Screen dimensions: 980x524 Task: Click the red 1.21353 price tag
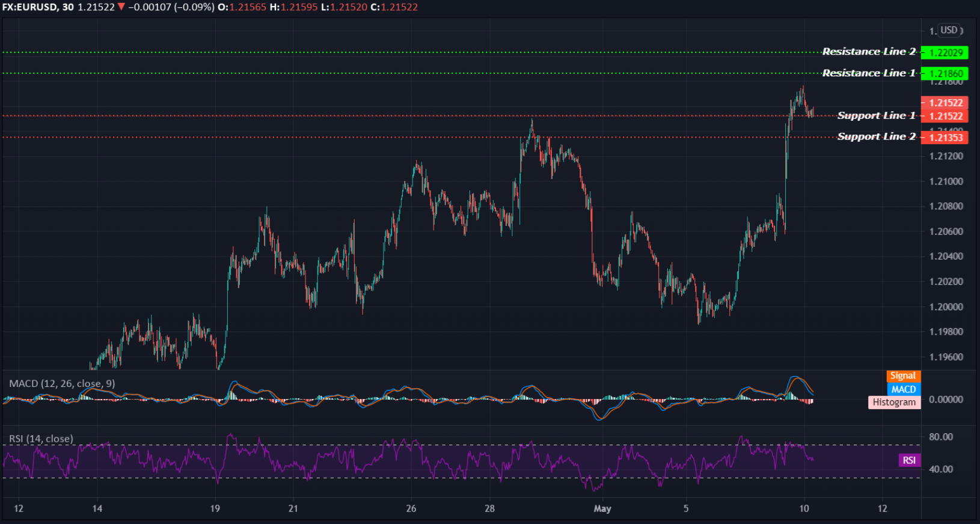pyautogui.click(x=945, y=137)
